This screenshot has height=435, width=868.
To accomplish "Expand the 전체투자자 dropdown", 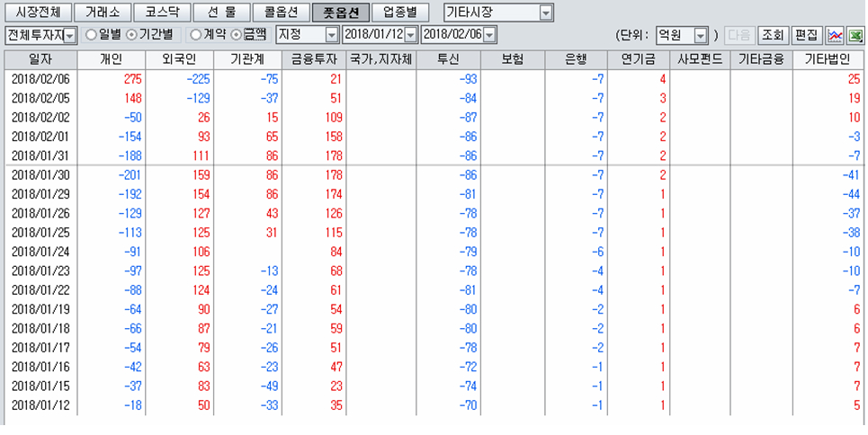I will click(x=69, y=35).
